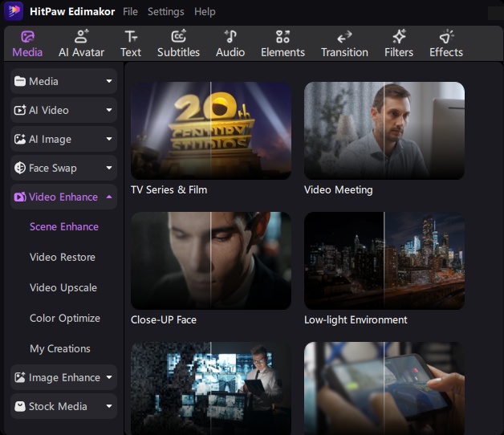Image resolution: width=504 pixels, height=435 pixels.
Task: Choose the TV Series & Film thumbnail
Action: 211,131
